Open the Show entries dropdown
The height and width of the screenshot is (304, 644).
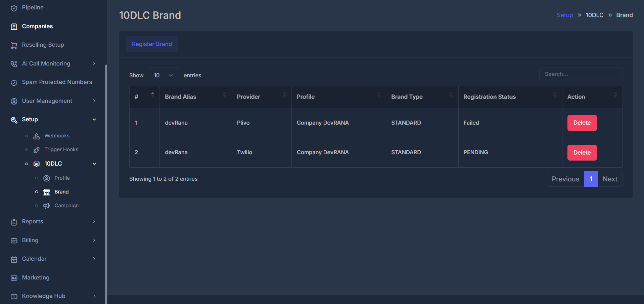pos(163,75)
